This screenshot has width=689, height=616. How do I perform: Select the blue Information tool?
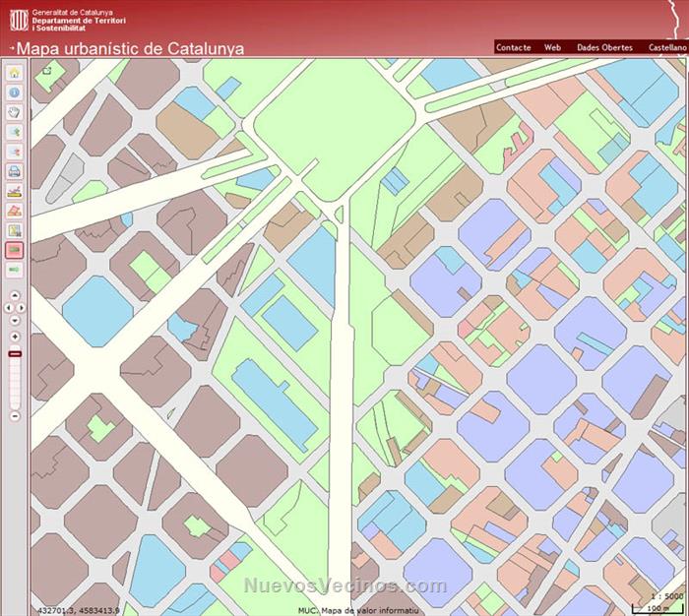[x=15, y=92]
